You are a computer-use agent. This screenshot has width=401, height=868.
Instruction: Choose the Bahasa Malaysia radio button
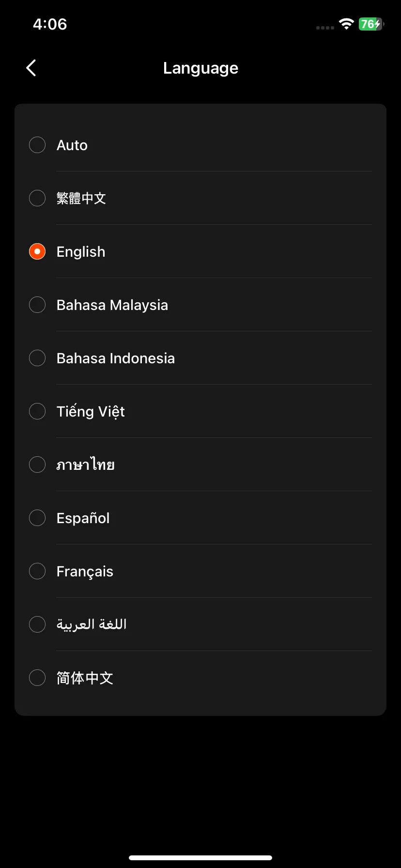click(37, 305)
